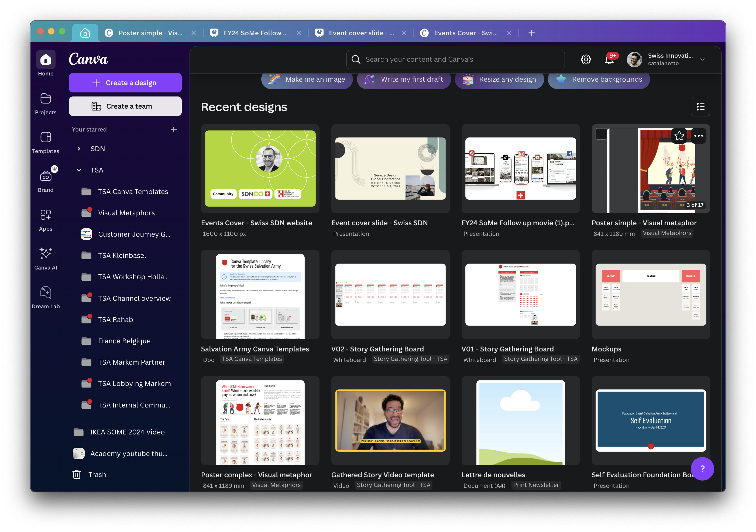Open the settings gear icon
Viewport: 756px width, 532px height.
(586, 59)
